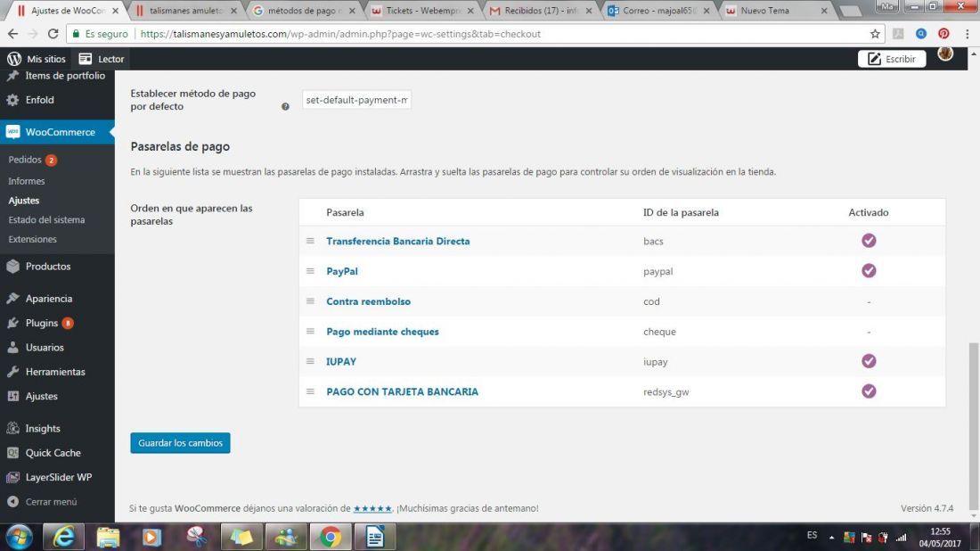Click browser back arrow
Viewport: 980px width, 551px height.
pos(13,34)
